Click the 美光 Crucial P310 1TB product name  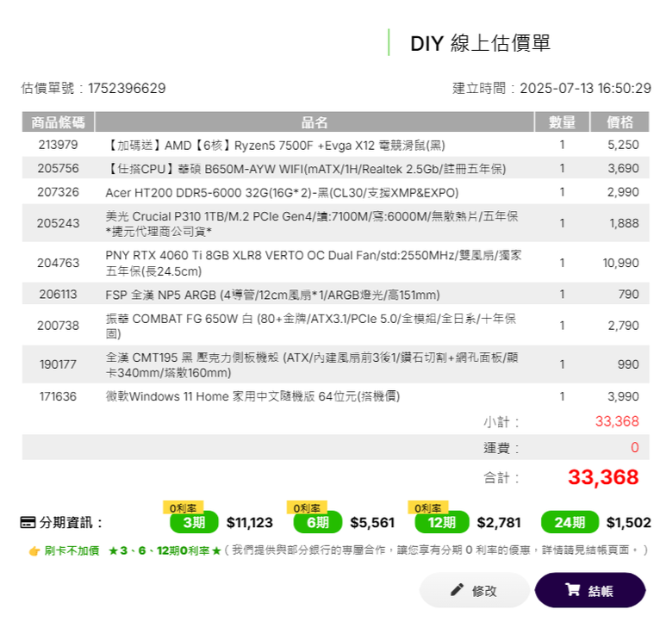[312, 224]
